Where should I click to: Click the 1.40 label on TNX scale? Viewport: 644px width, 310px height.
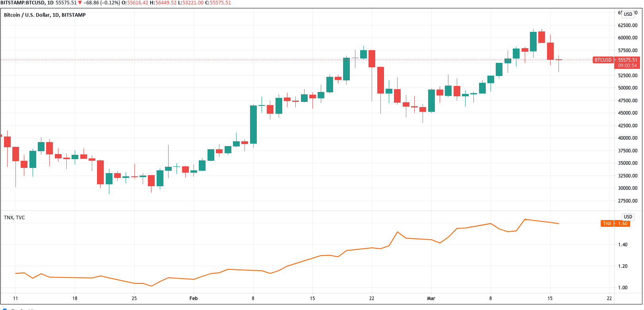point(623,245)
